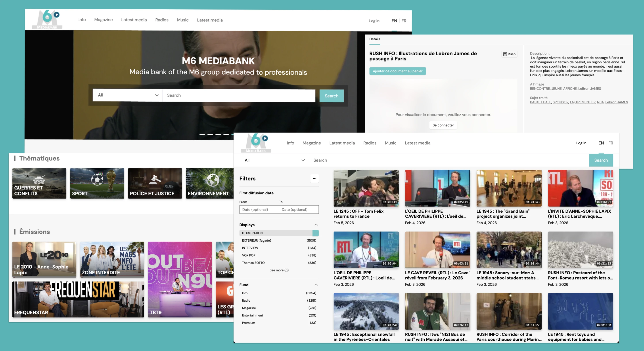This screenshot has height=351, width=644.
Task: Expand See more (6) display filters
Action: pyautogui.click(x=279, y=270)
